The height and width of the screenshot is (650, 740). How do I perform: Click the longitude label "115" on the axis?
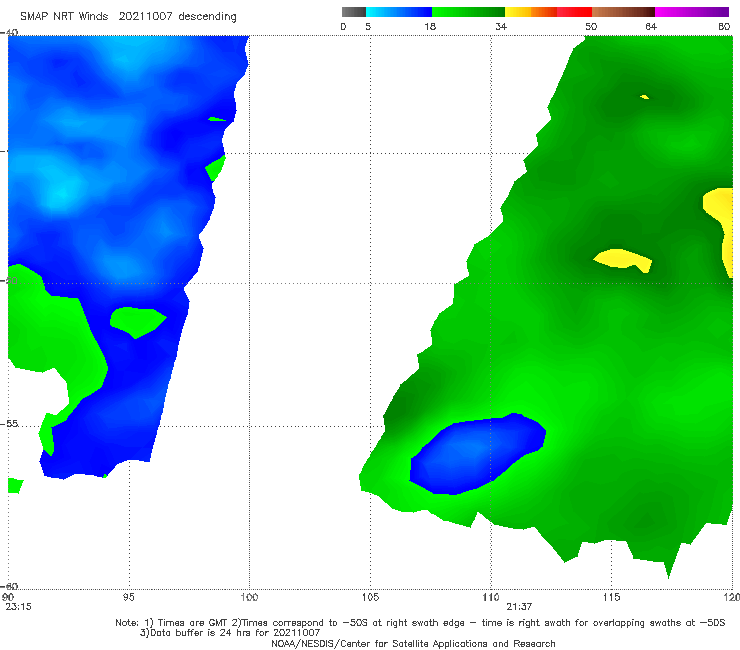click(x=612, y=598)
